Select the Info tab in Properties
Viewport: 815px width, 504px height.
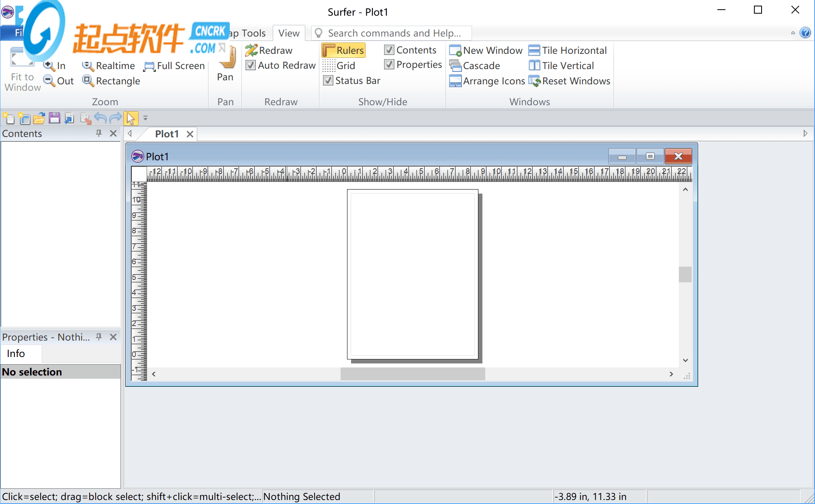(x=16, y=353)
